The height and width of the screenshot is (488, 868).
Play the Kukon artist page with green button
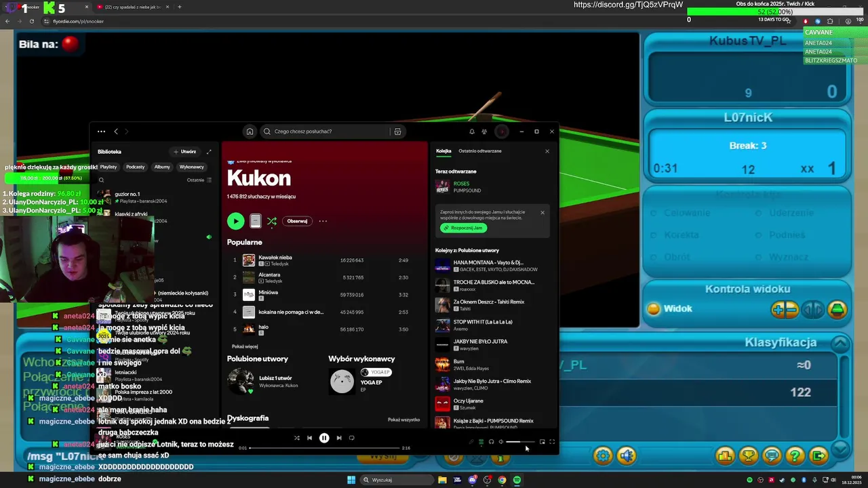point(235,221)
